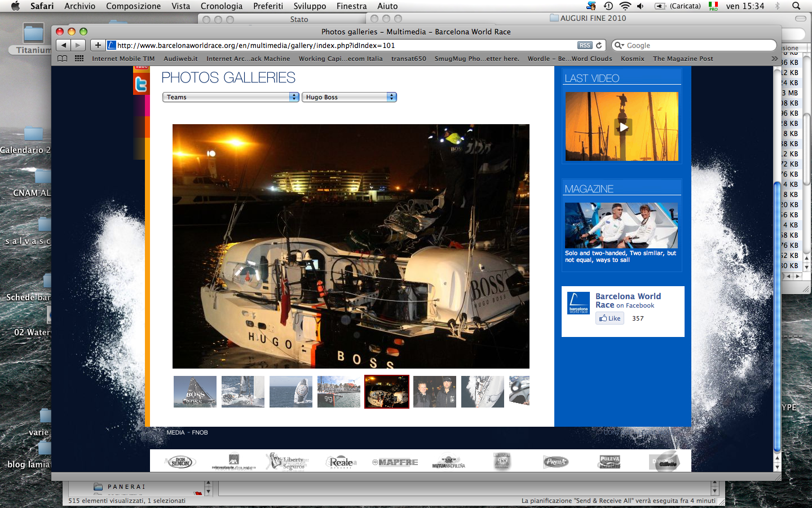Open the Top Sites grid icon
This screenshot has height=508, width=812.
(x=80, y=58)
